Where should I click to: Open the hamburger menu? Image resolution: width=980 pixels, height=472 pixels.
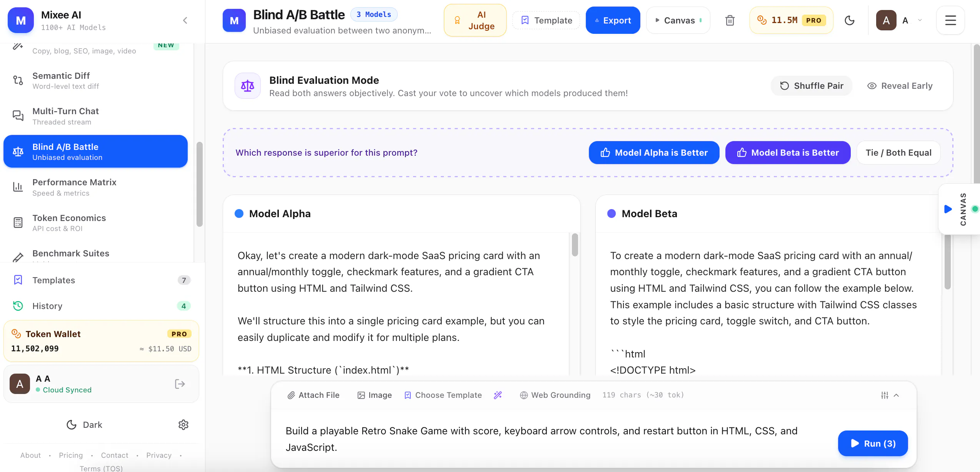(950, 20)
